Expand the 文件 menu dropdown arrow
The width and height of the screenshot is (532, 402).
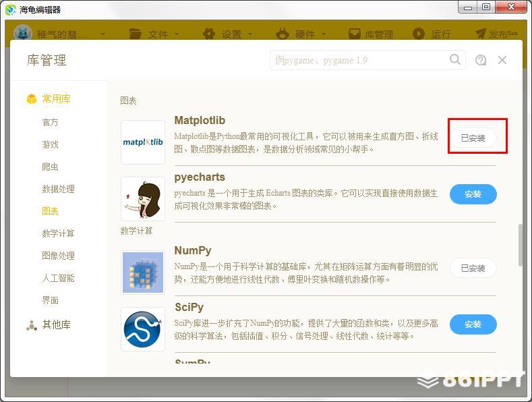[x=177, y=34]
